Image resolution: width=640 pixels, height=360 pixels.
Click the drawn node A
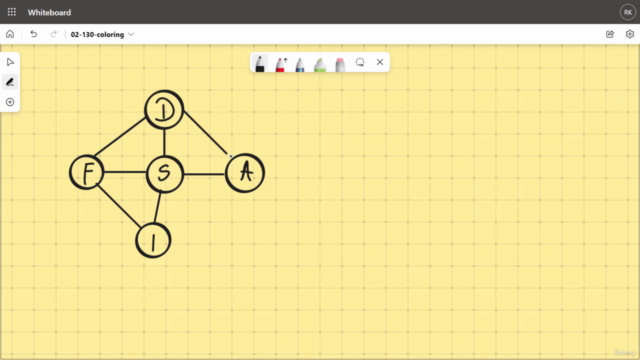click(245, 173)
